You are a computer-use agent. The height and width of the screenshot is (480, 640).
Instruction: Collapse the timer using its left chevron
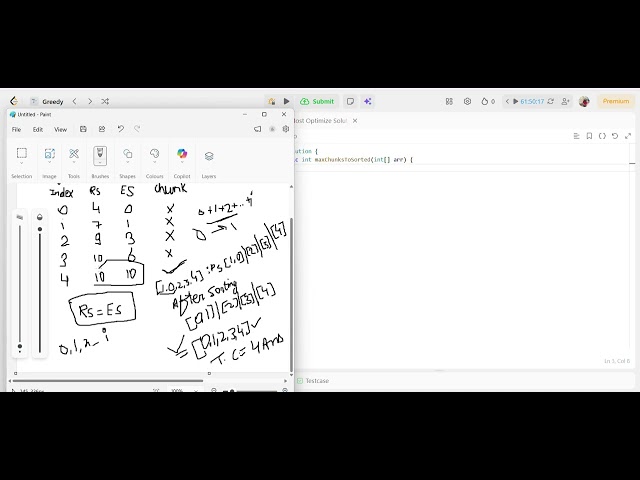click(507, 101)
